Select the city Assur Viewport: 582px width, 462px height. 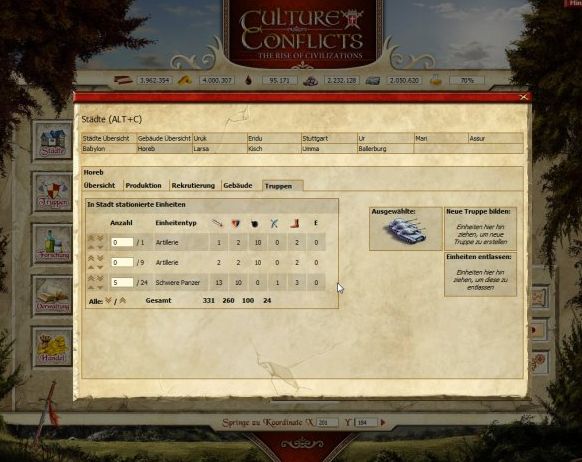[496, 138]
